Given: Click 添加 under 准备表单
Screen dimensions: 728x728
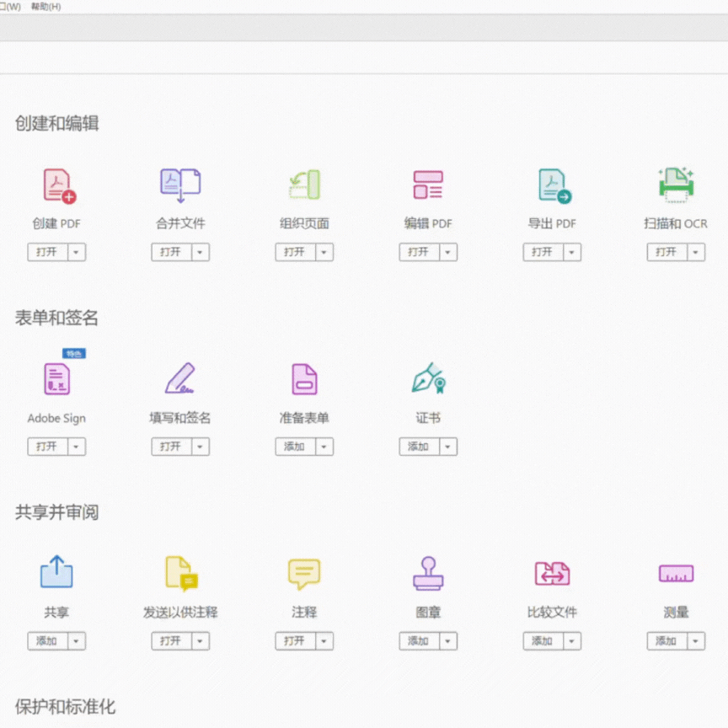Looking at the screenshot, I should 297,447.
